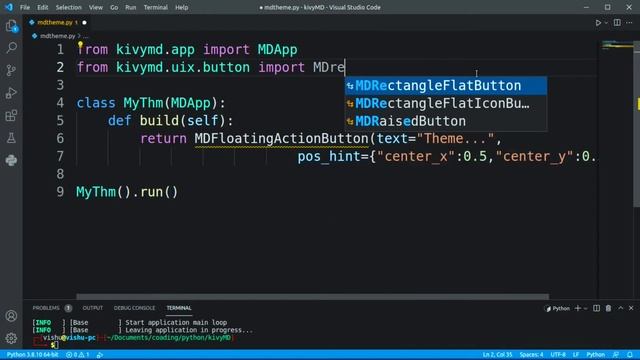Viewport: 640px width, 360px height.
Task: Maximize the panel with chevron up
Action: (620, 309)
